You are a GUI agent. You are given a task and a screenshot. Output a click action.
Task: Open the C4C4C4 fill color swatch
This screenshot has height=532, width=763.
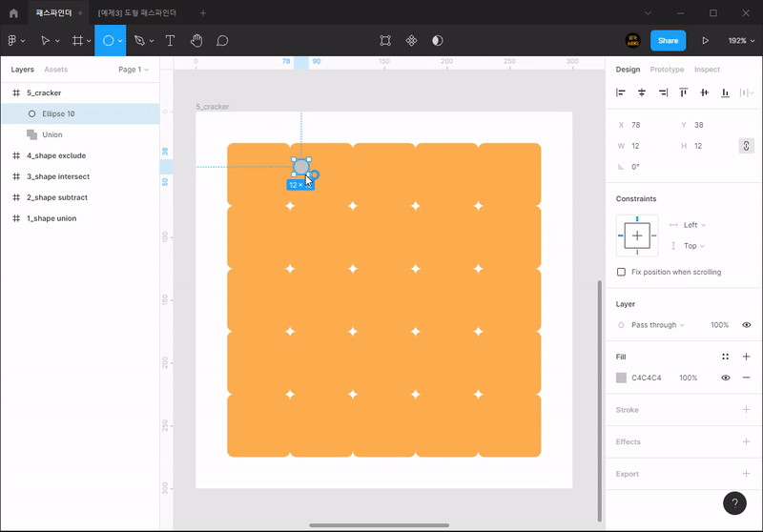[x=621, y=378]
